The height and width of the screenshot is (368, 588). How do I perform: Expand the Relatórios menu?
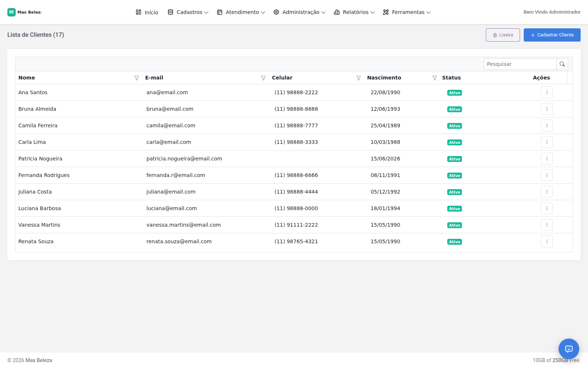click(x=354, y=12)
